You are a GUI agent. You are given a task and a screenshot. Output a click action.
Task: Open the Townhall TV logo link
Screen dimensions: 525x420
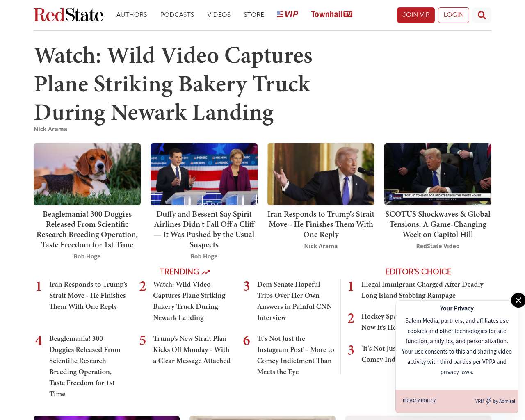(x=331, y=14)
